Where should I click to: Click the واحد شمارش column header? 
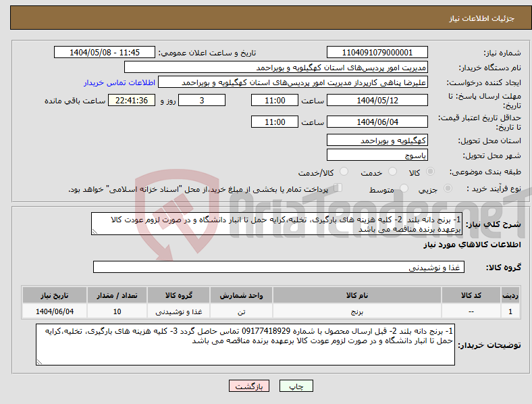pos(241,295)
